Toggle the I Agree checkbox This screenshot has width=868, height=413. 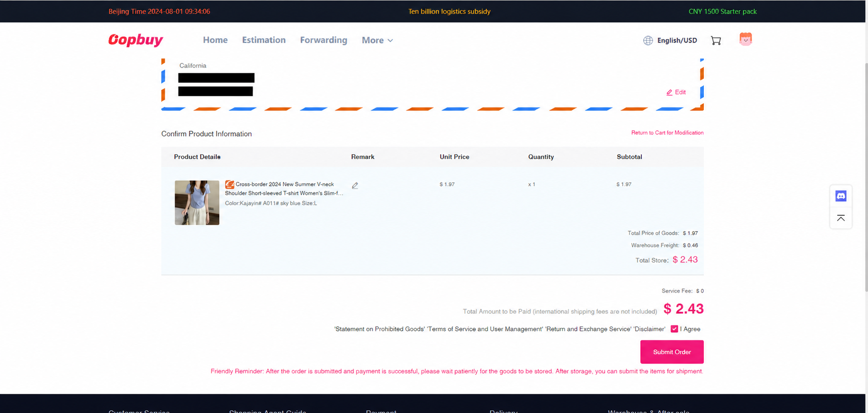point(674,329)
